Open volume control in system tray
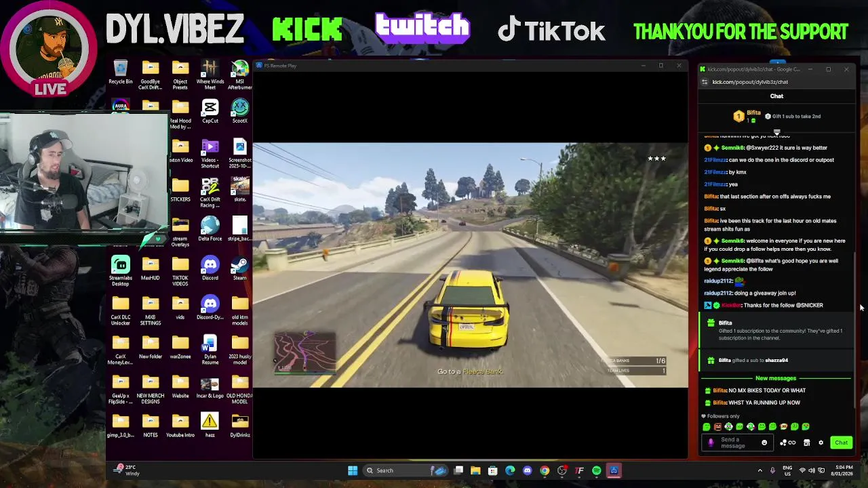 [x=813, y=470]
